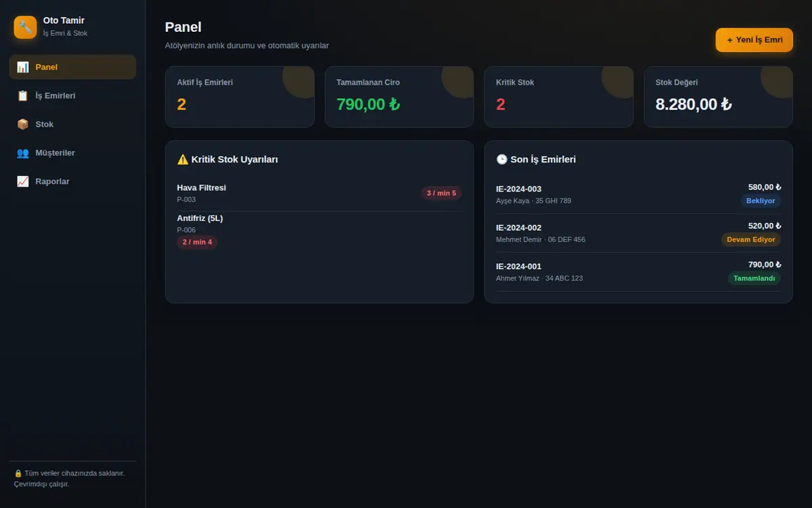This screenshot has height=508, width=812.
Task: Open work order IE-2024-003
Action: click(x=638, y=194)
